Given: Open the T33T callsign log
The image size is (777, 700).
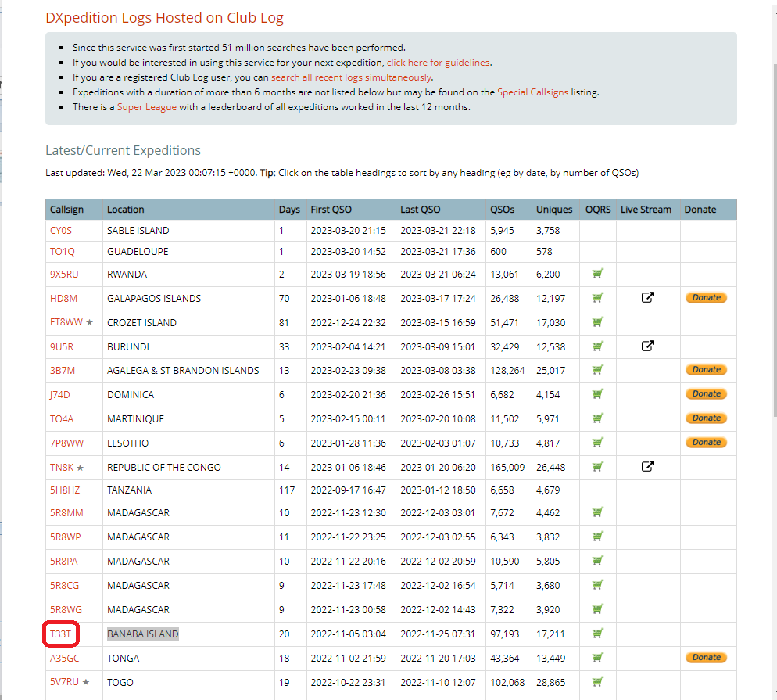Looking at the screenshot, I should (x=60, y=634).
